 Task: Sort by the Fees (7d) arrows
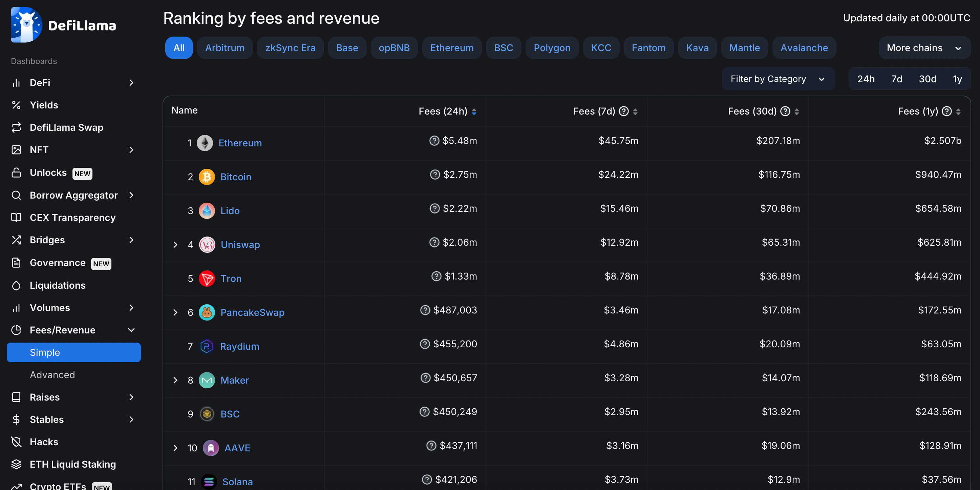coord(635,111)
